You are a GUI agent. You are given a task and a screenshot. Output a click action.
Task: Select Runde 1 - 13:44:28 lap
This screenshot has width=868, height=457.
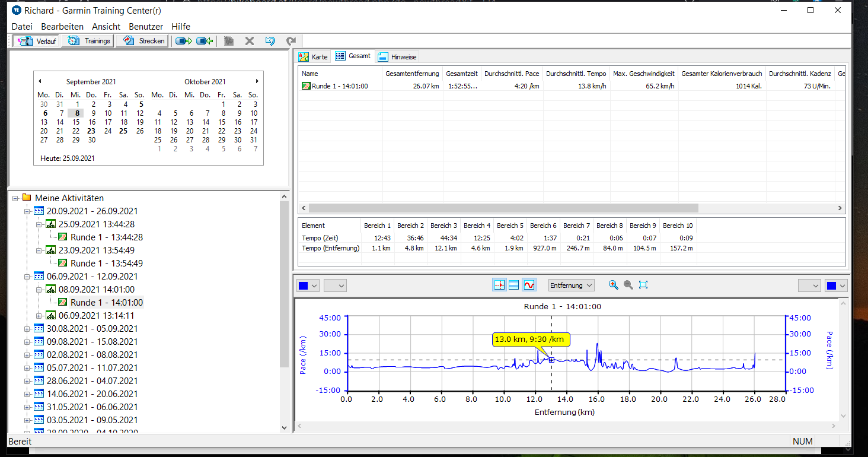click(x=107, y=237)
